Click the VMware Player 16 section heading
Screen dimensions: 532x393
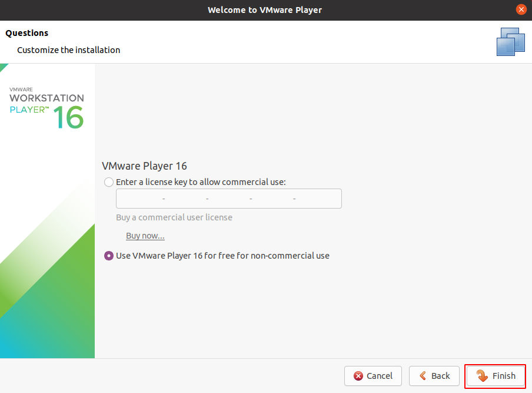(144, 166)
